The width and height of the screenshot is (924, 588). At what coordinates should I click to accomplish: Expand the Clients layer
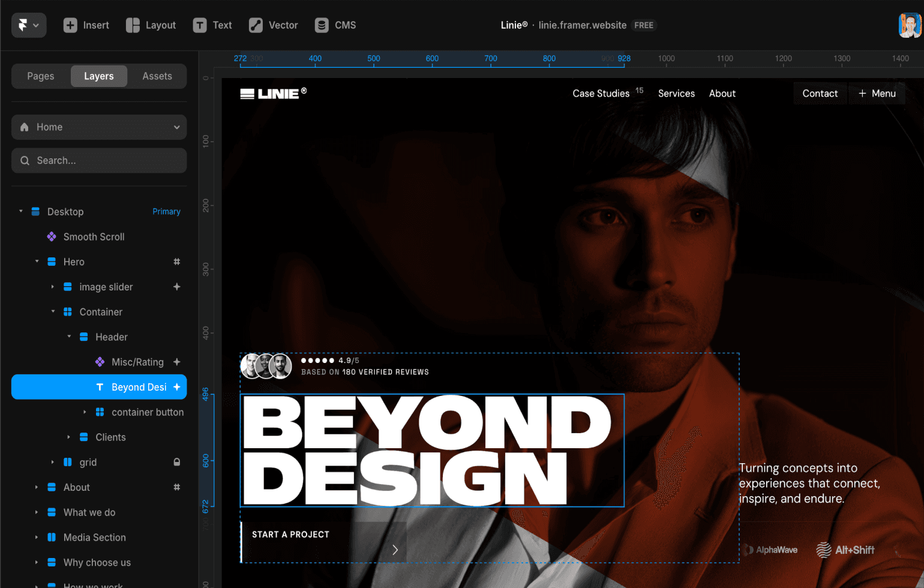pos(69,437)
